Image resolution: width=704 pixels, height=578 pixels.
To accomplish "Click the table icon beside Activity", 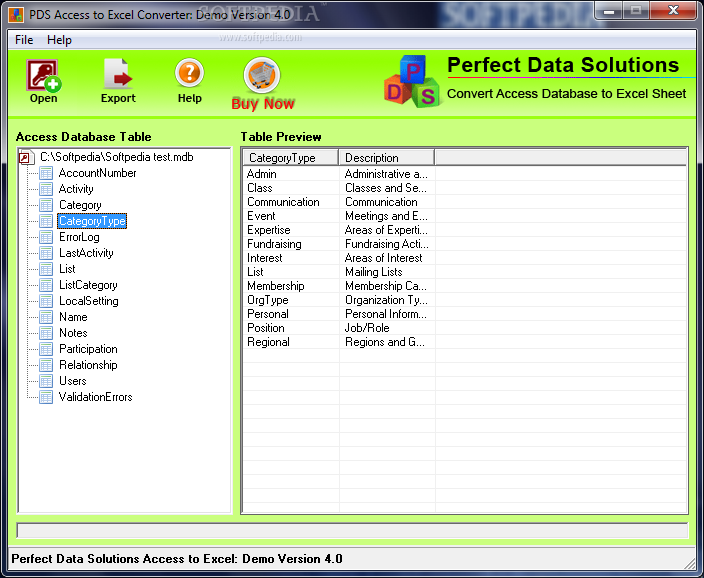I will click(x=46, y=189).
